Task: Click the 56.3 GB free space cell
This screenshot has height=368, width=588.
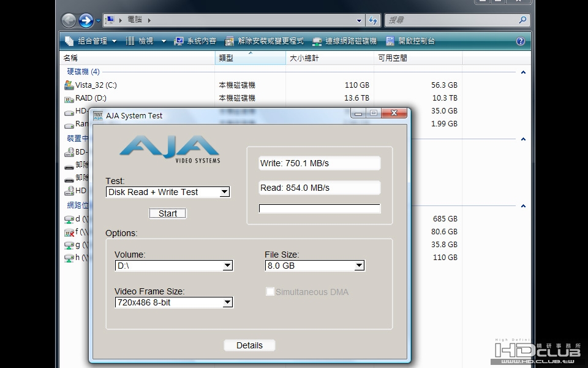Action: pyautogui.click(x=445, y=85)
